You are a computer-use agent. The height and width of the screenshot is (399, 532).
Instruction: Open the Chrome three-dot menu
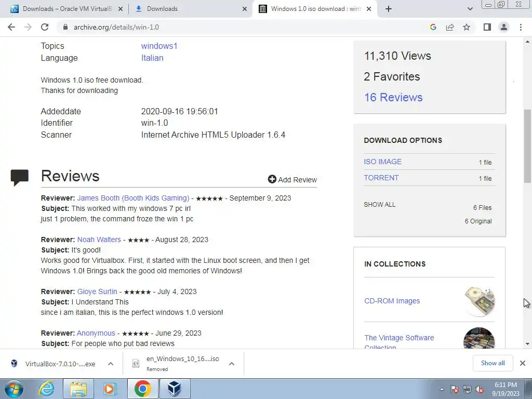[x=521, y=27]
